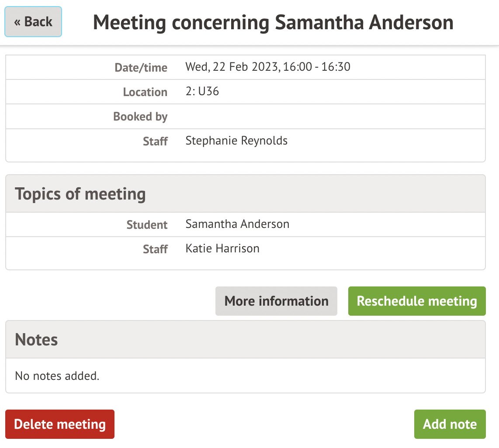Click the Notes section header

[36, 340]
